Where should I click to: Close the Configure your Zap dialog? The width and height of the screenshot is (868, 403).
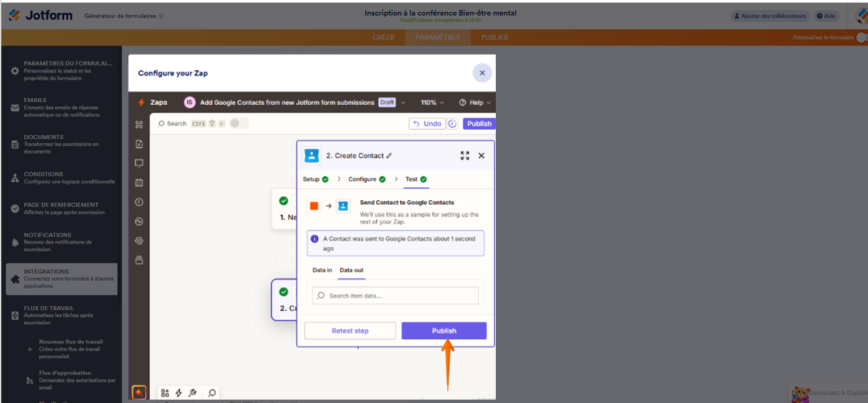point(482,73)
